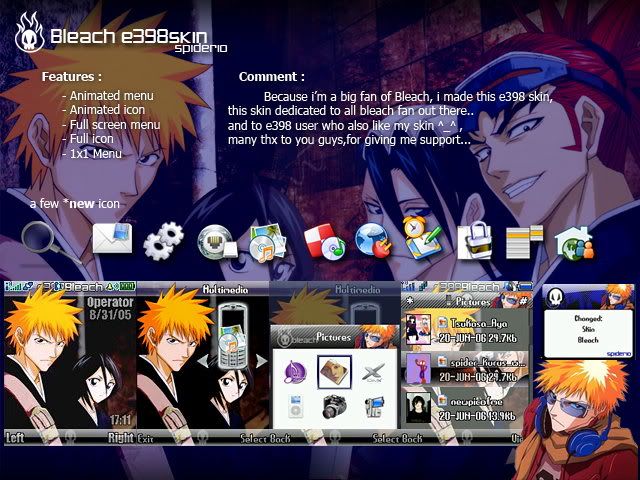
Task: Click the skull icon in Changed Skin popup
Action: point(556,298)
